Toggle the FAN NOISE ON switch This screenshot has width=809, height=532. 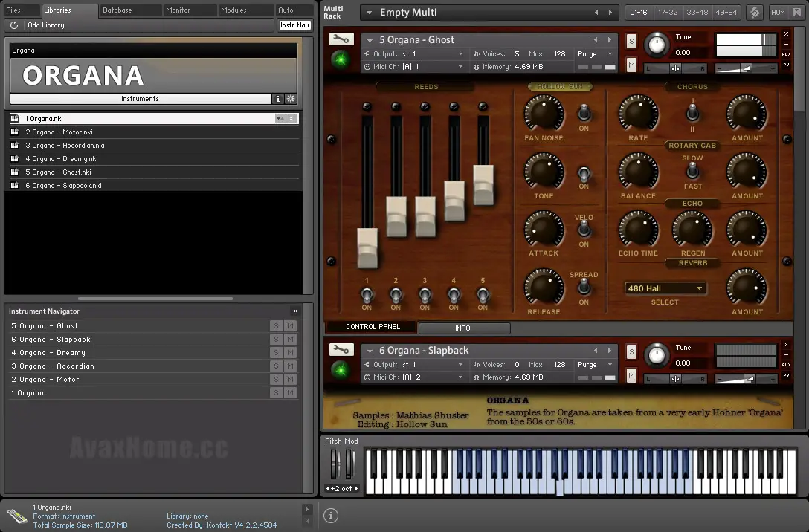(584, 112)
